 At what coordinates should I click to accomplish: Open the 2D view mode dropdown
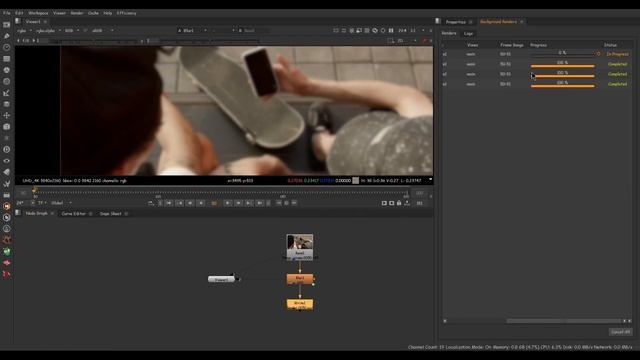coord(407,41)
